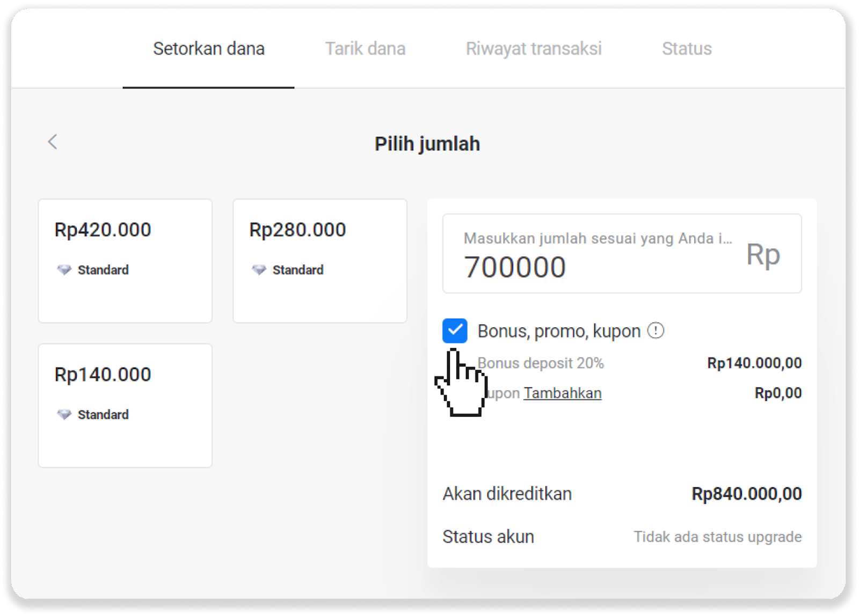This screenshot has height=616, width=859.
Task: Click the Tidak ada status upgrade text
Action: 717,537
